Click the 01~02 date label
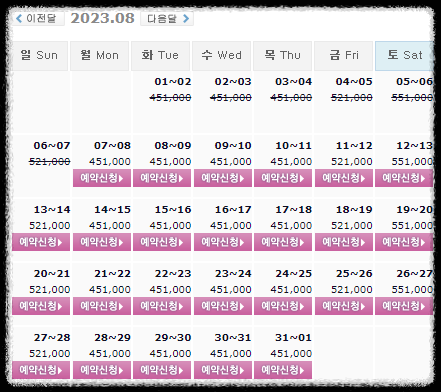The width and height of the screenshot is (441, 392). coord(173,81)
